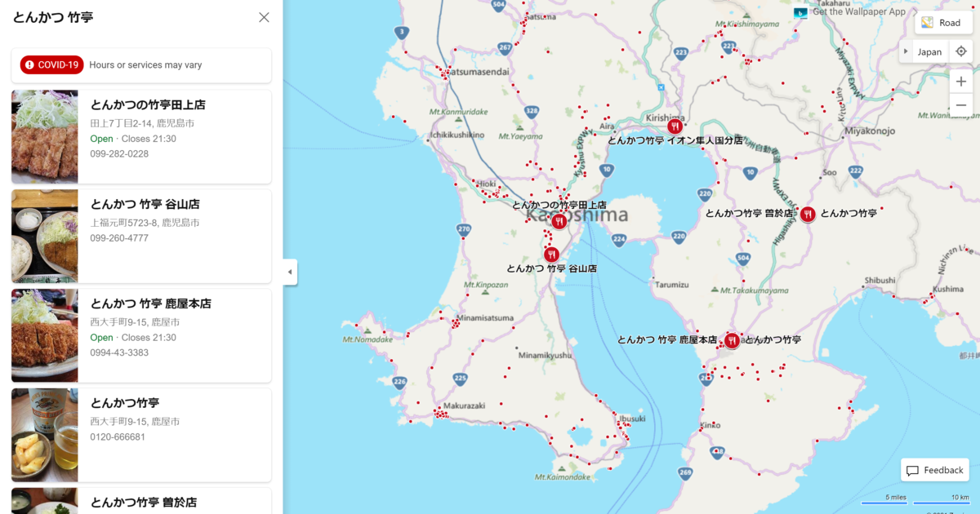Click phone number 0120-666681
This screenshot has height=514, width=980.
click(118, 436)
